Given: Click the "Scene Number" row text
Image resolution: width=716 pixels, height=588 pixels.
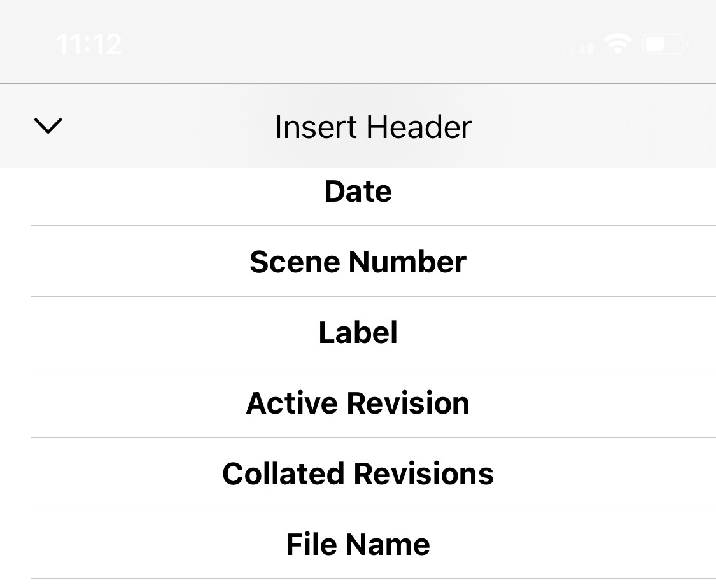Looking at the screenshot, I should tap(358, 262).
